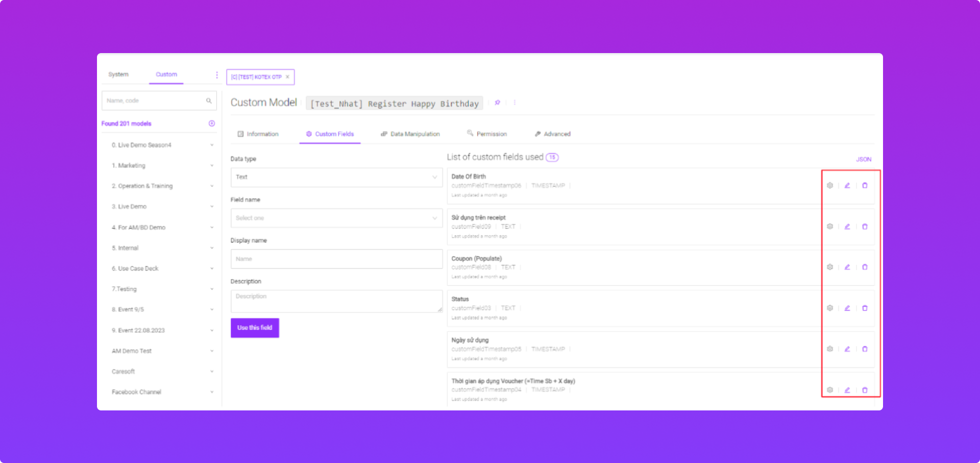
Task: Close the [TEST] KOTEX OTP tab
Action: coord(287,77)
